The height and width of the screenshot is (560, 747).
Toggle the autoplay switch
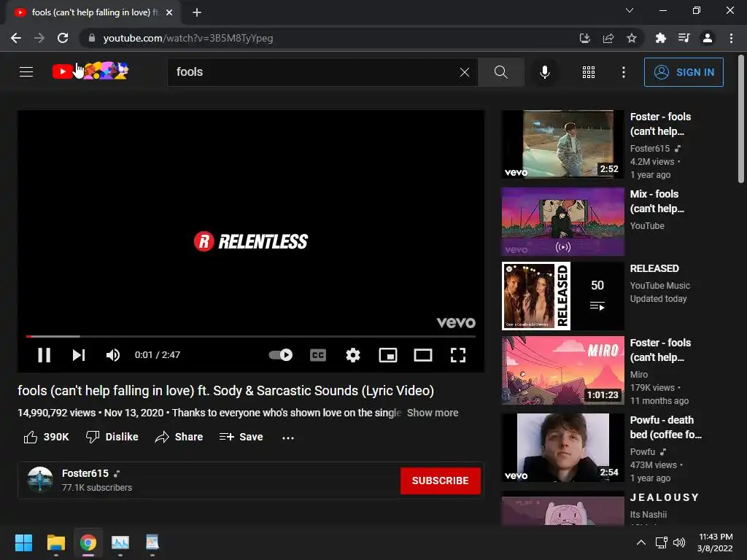pos(281,355)
